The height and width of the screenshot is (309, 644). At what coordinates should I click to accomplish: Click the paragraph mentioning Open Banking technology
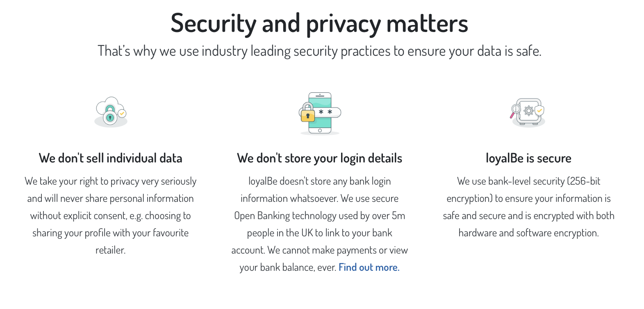[x=320, y=224]
